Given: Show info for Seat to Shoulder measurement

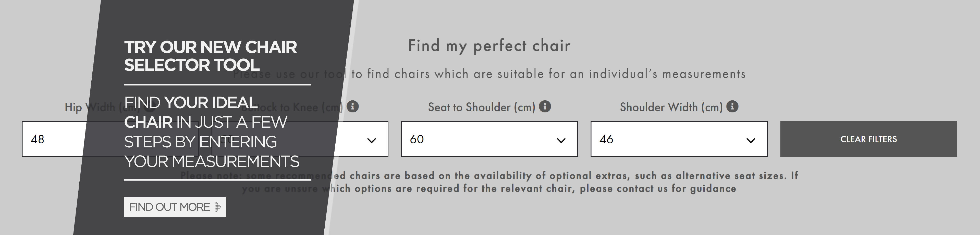Looking at the screenshot, I should (545, 107).
